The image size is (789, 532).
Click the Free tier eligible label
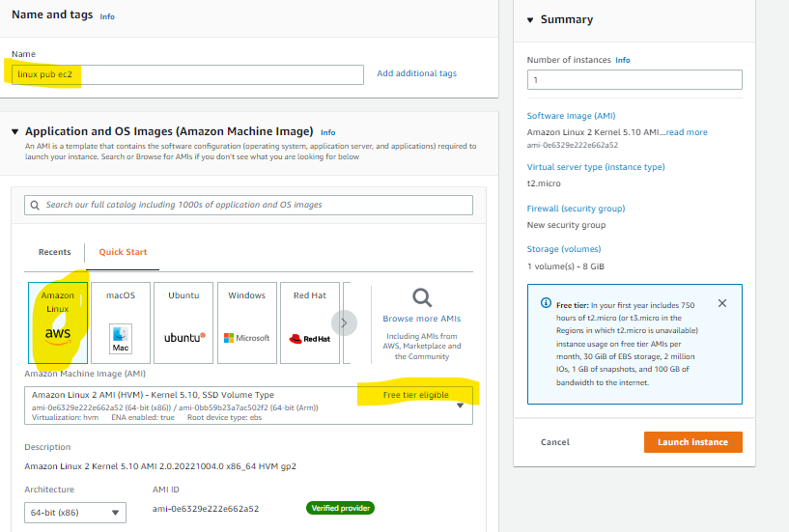tap(415, 395)
